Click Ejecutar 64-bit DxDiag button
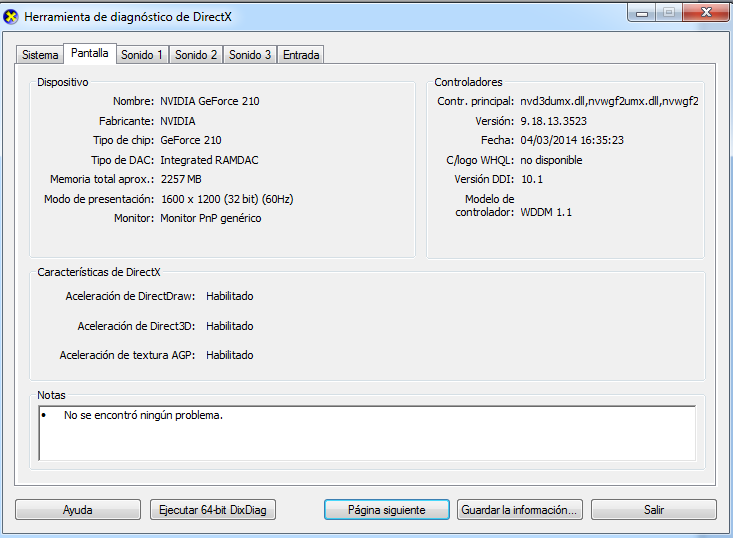The image size is (733, 538). tap(213, 509)
